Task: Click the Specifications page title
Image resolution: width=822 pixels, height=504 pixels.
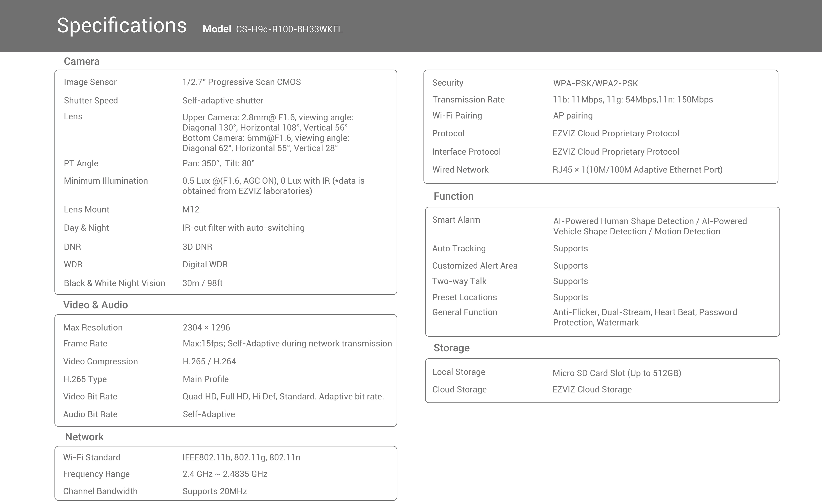Action: click(x=122, y=26)
